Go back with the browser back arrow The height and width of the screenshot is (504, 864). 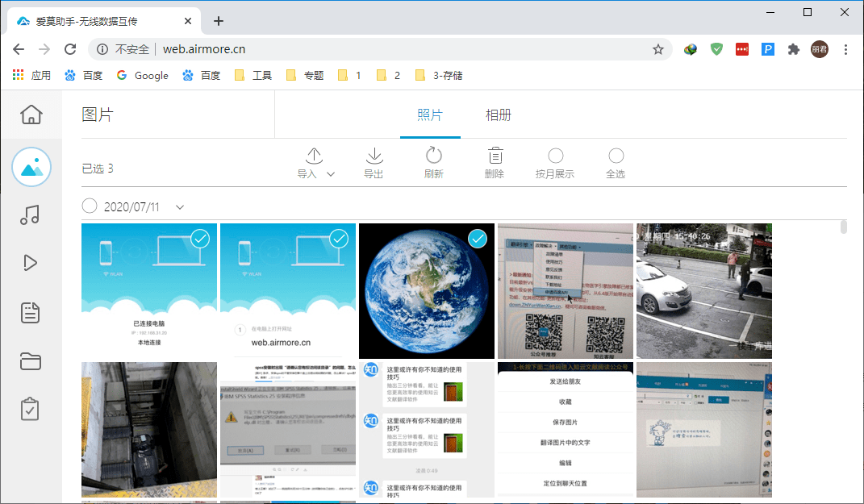pyautogui.click(x=19, y=49)
